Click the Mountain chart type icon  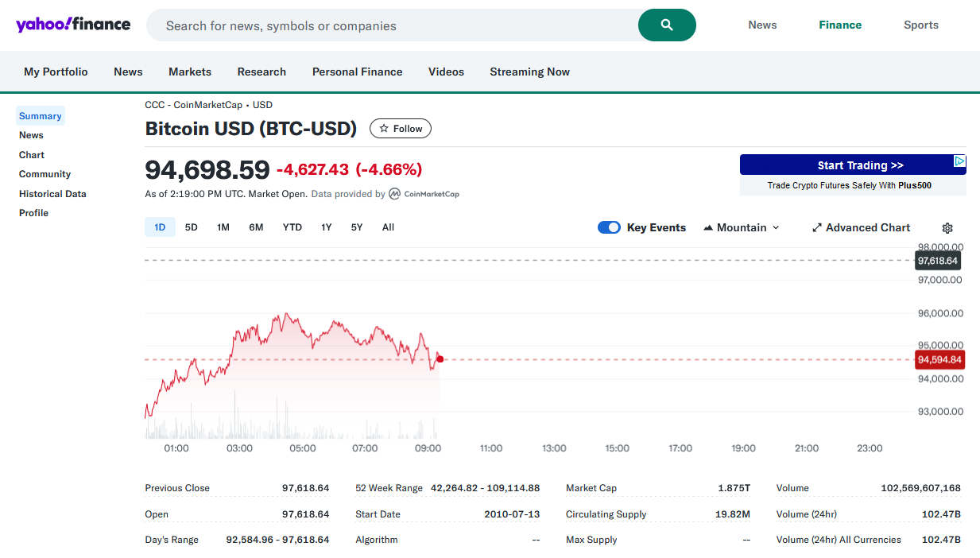[x=708, y=228]
